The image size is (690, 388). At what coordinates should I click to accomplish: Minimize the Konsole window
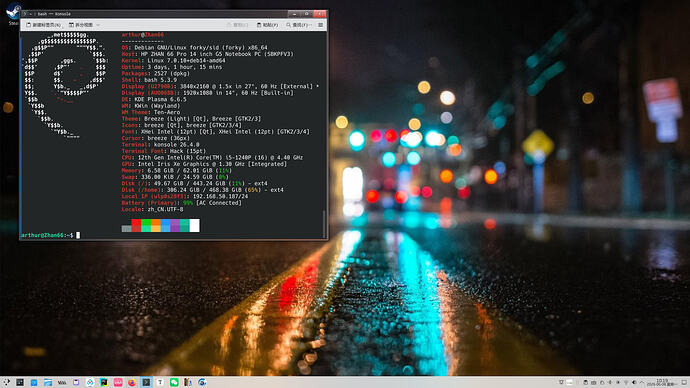(x=295, y=14)
